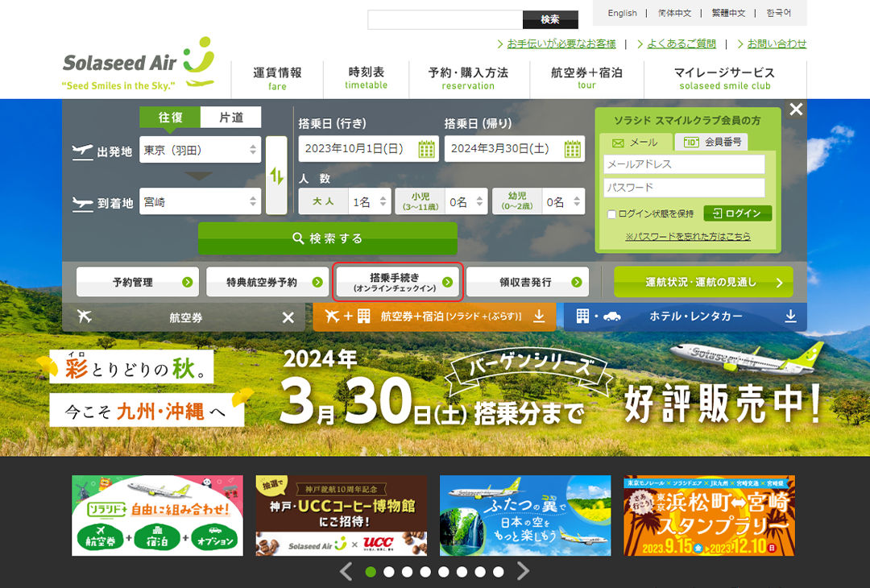Toggle the ログイン状態を保持 checkbox
Viewport: 870px width, 588px height.
[611, 214]
